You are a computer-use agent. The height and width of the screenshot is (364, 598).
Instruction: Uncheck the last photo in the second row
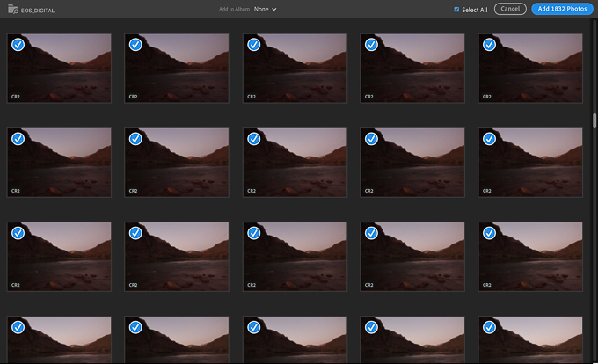pyautogui.click(x=489, y=139)
